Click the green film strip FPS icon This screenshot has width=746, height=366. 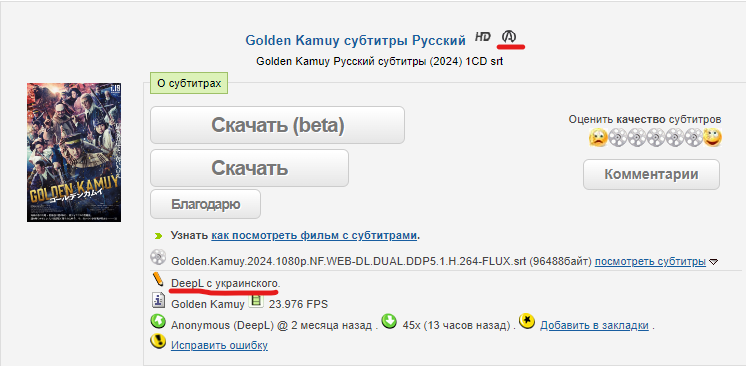[256, 300]
